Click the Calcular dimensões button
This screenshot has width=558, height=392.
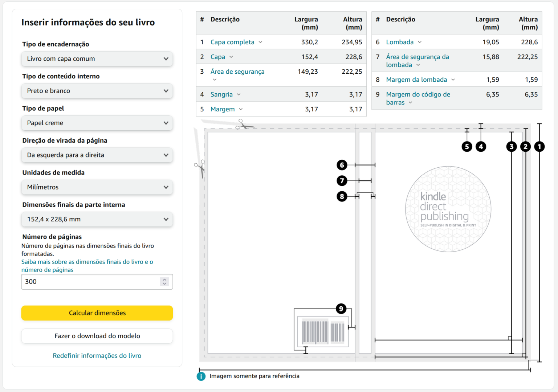click(x=97, y=313)
